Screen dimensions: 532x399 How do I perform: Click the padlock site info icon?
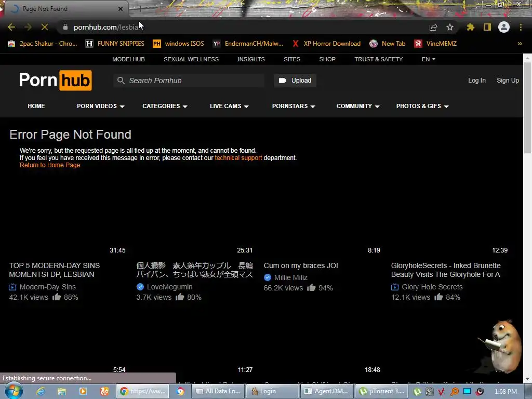click(x=65, y=27)
